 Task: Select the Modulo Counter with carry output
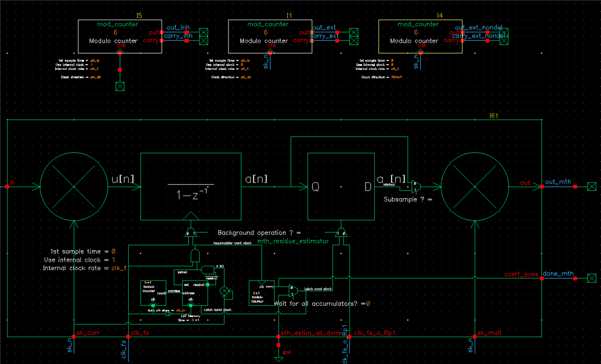pyautogui.click(x=262, y=293)
